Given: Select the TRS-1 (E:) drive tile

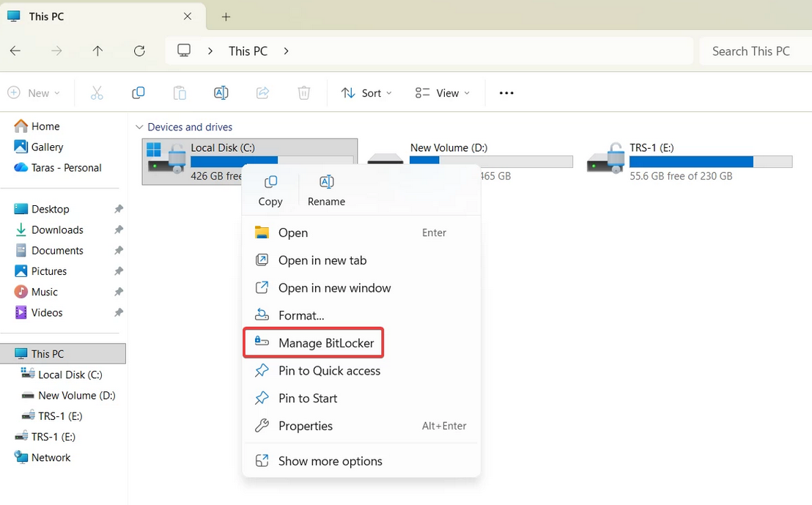Looking at the screenshot, I should click(690, 161).
